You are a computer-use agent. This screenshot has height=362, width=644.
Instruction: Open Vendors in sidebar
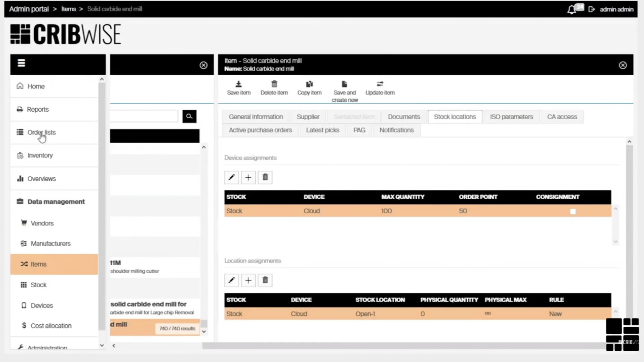42,223
